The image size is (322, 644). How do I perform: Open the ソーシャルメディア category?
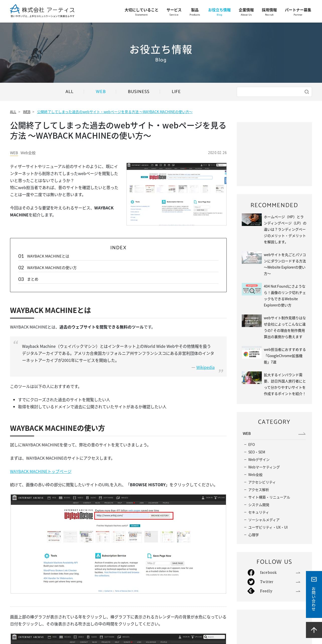pyautogui.click(x=264, y=520)
